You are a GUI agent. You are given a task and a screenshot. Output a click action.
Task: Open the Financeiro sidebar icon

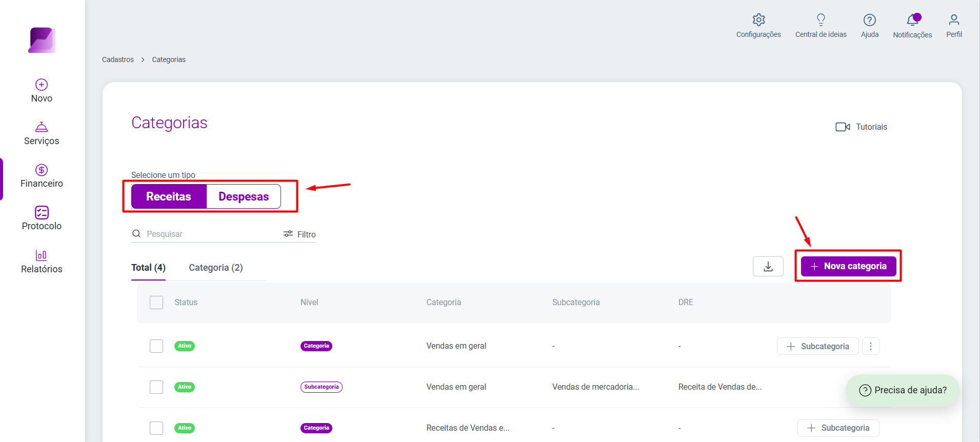coord(42,170)
